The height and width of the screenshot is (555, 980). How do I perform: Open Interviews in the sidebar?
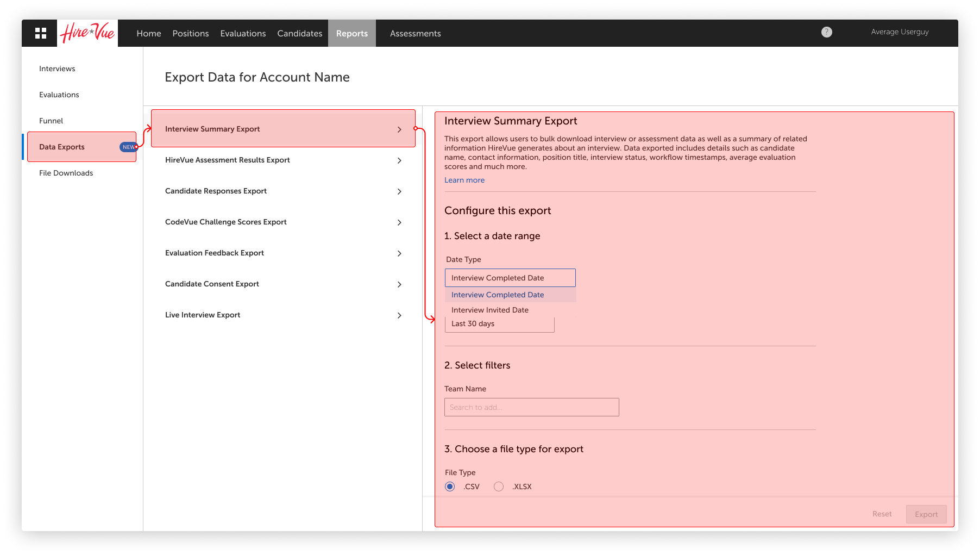pos(57,68)
